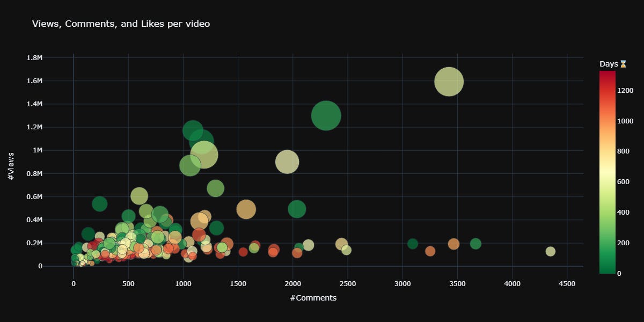Click the green bubble near 0.67M views
This screenshot has width=644, height=322.
pos(215,188)
